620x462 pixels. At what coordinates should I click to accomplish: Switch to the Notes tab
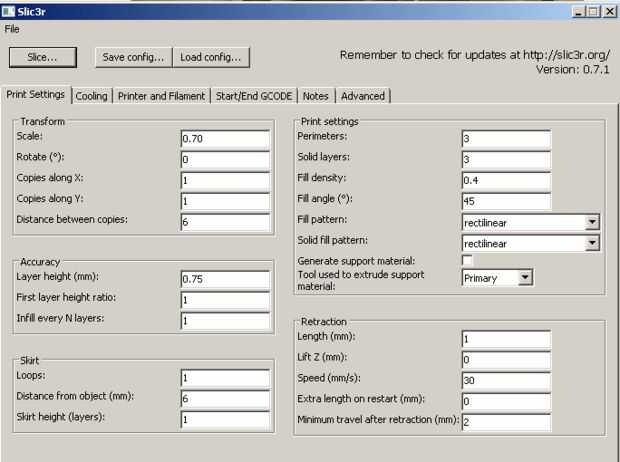[316, 96]
